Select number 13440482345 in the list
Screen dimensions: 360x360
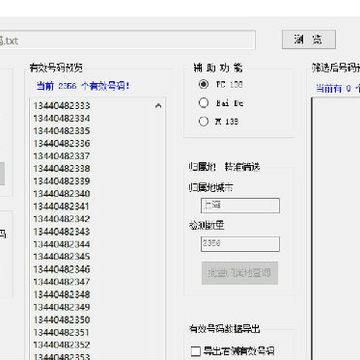click(x=62, y=257)
